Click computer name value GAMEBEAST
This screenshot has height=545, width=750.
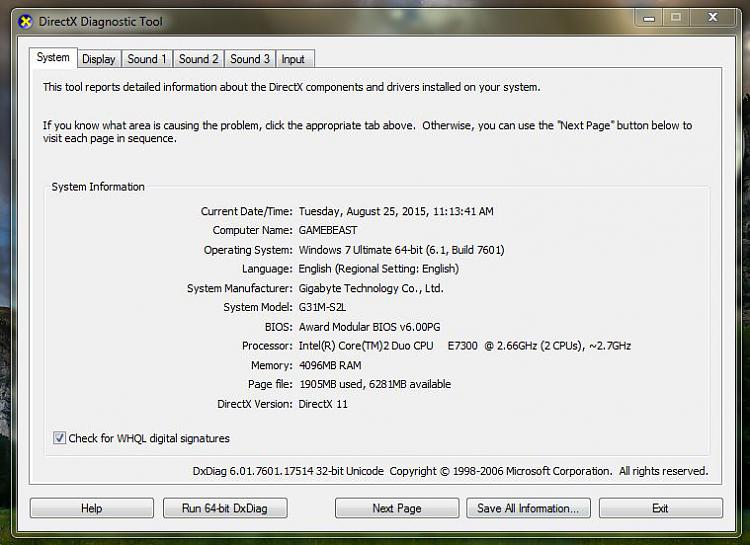[328, 230]
